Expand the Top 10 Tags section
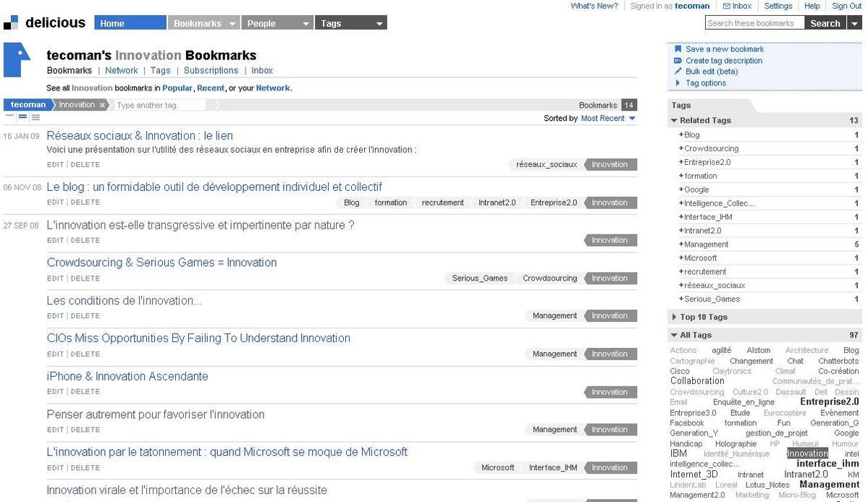The height and width of the screenshot is (502, 868). click(x=674, y=317)
